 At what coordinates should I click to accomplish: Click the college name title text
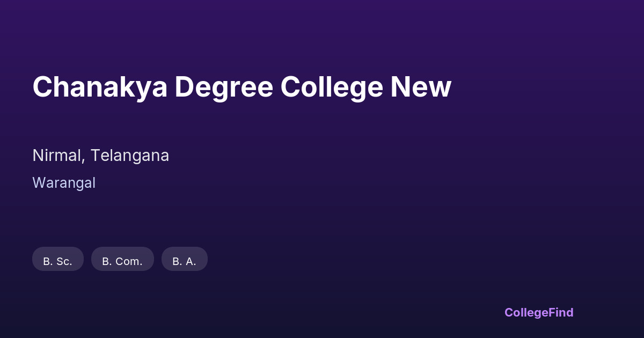241,87
